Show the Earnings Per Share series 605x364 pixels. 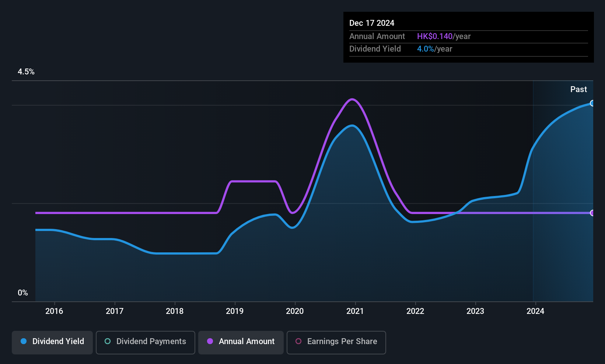pos(336,342)
